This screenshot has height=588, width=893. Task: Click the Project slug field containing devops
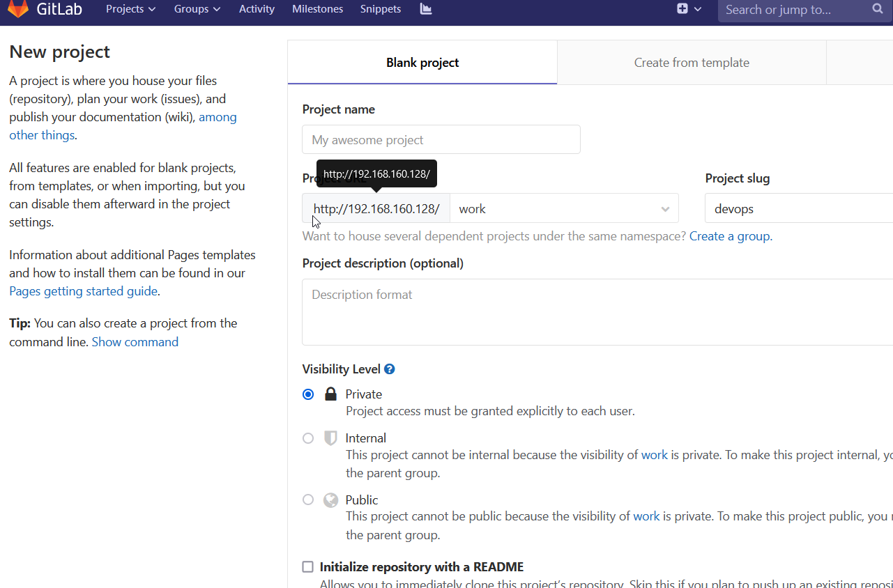pos(799,208)
